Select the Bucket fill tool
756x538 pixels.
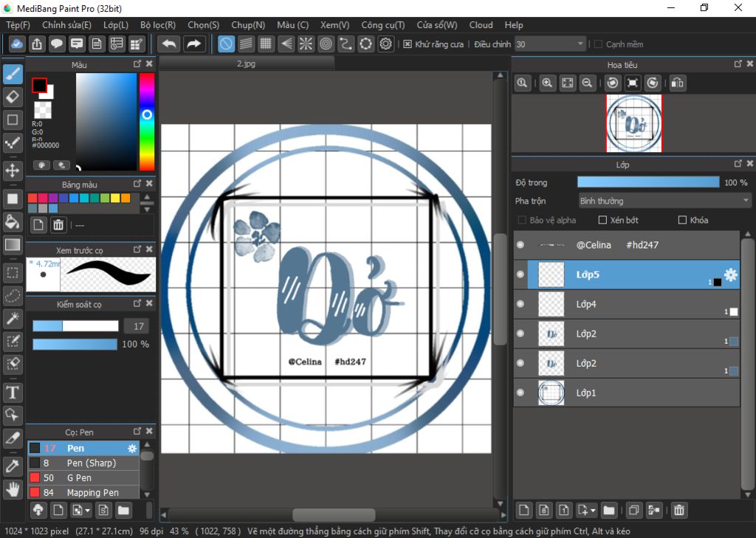(13, 221)
